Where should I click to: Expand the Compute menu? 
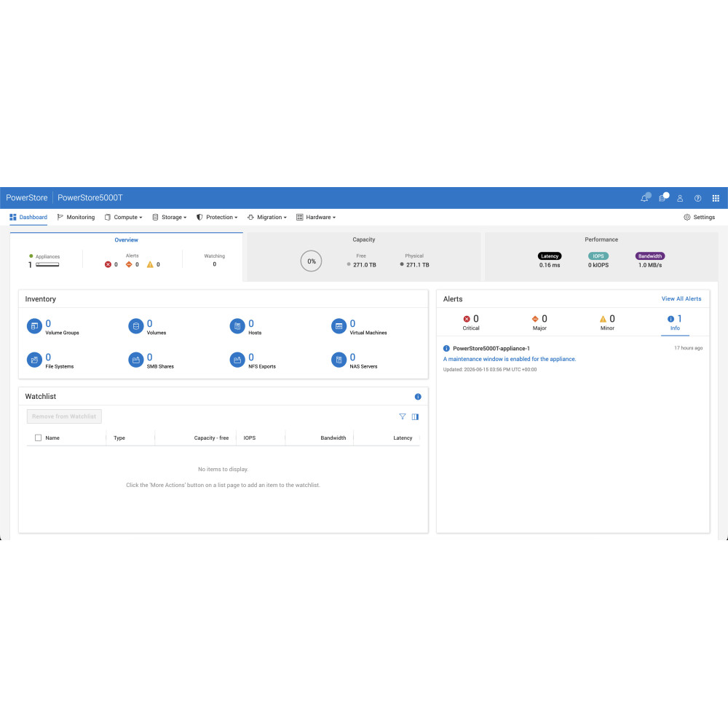click(123, 217)
